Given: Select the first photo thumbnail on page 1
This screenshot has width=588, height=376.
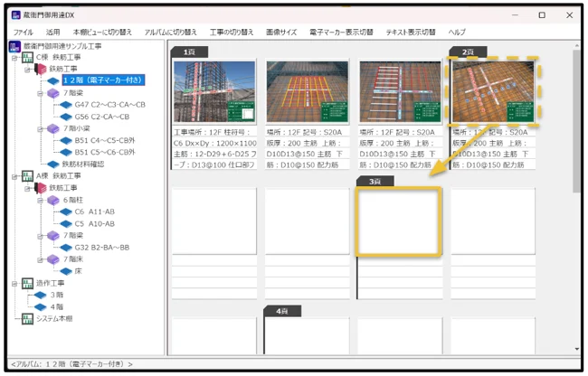Looking at the screenshot, I should pos(215,92).
